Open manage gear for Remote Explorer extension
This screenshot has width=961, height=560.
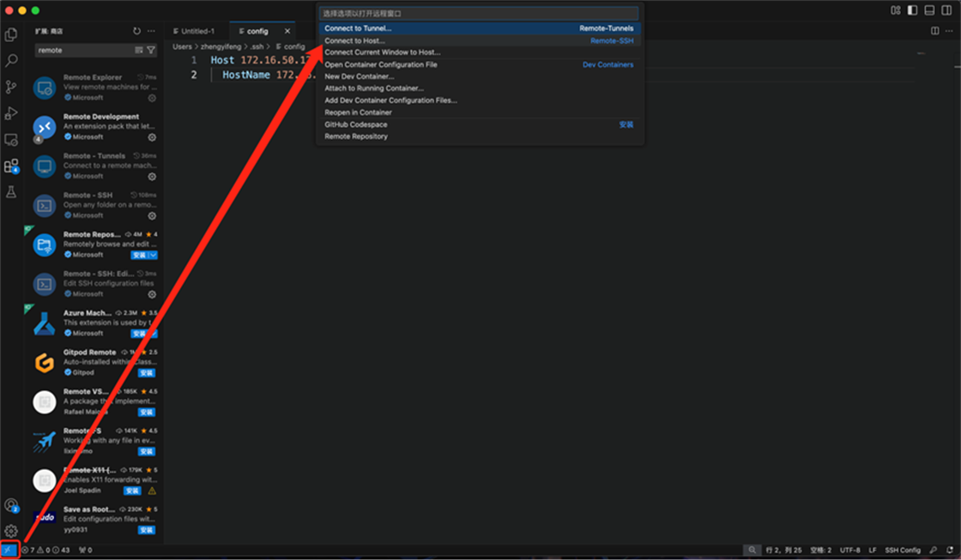click(x=152, y=98)
